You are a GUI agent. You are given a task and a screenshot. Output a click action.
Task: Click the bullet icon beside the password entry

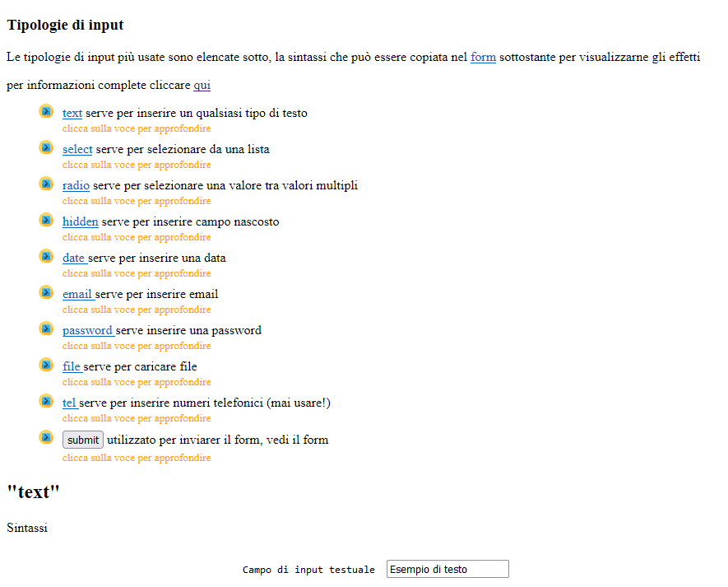click(x=46, y=328)
